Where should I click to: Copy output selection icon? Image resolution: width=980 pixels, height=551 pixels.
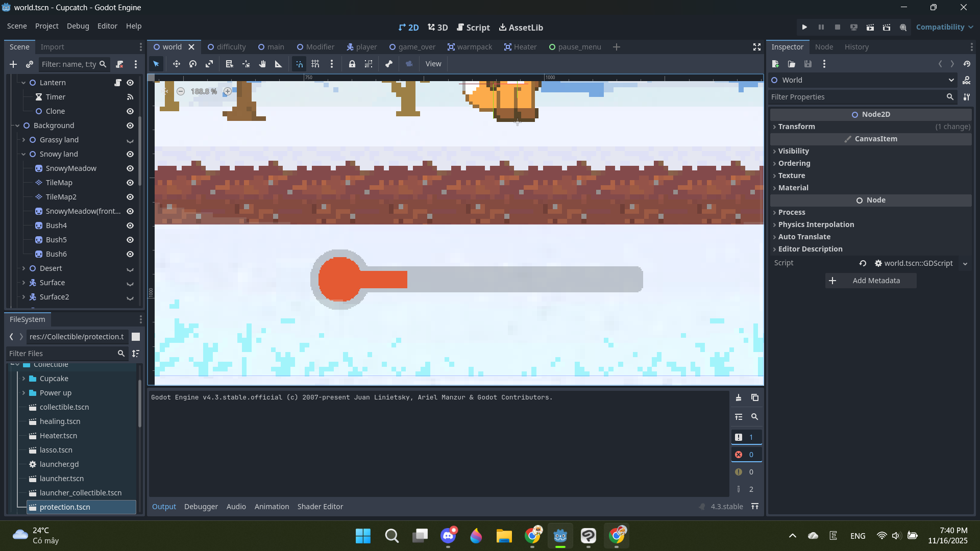pyautogui.click(x=755, y=397)
